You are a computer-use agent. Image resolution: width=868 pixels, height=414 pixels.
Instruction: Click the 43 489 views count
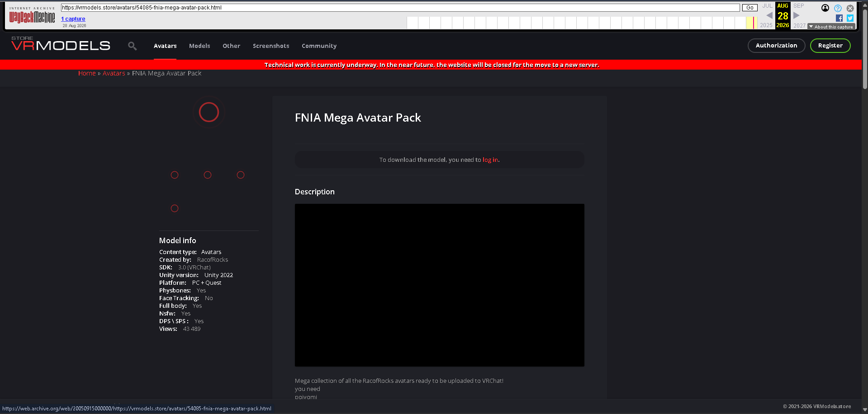[192, 329]
